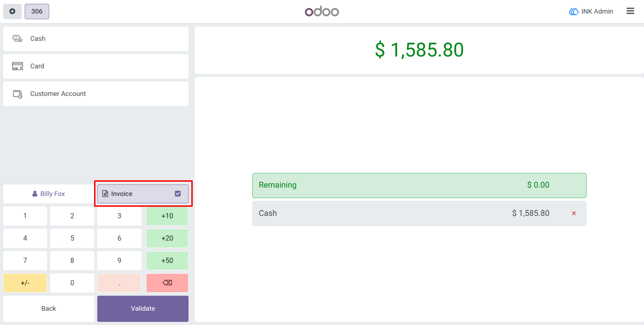The height and width of the screenshot is (325, 644).
Task: Tap number 5 on numpad
Action: tap(72, 238)
